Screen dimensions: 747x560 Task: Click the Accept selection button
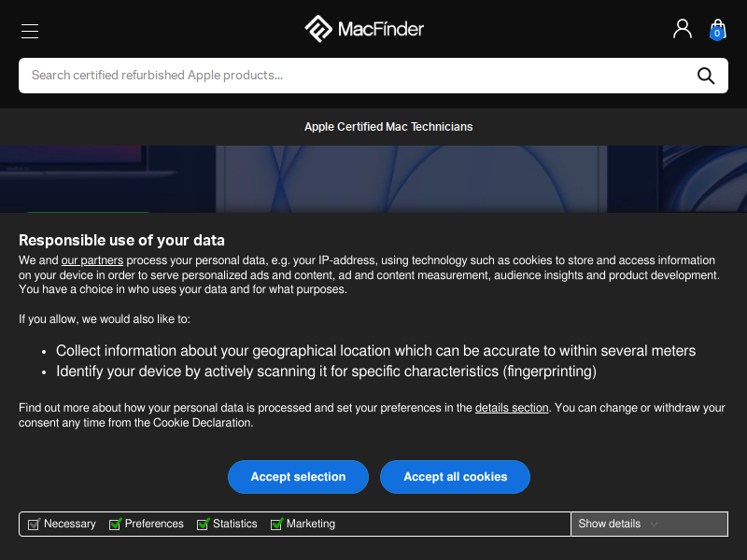pos(298,477)
